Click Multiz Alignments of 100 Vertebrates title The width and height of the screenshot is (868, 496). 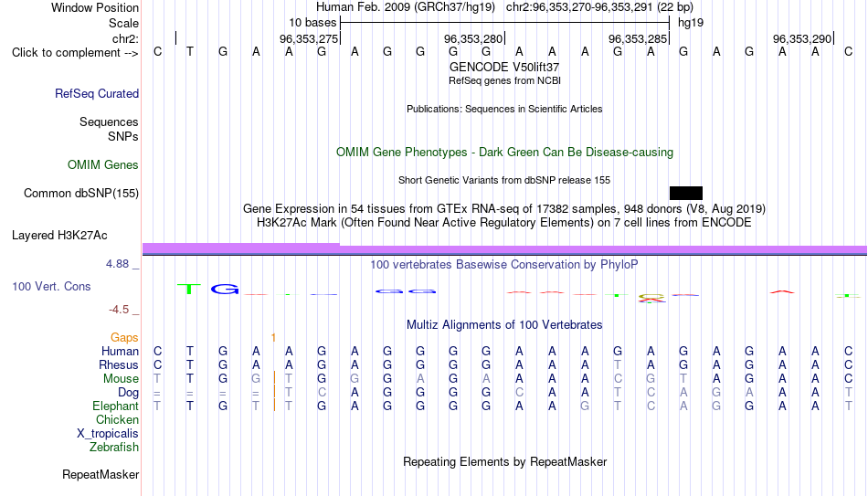(x=504, y=325)
